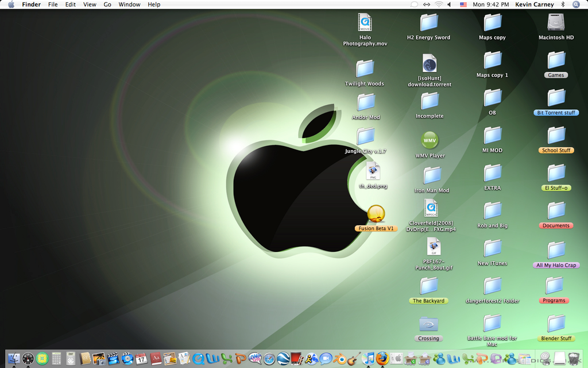Launch Entourage from the Dock

(x=496, y=359)
